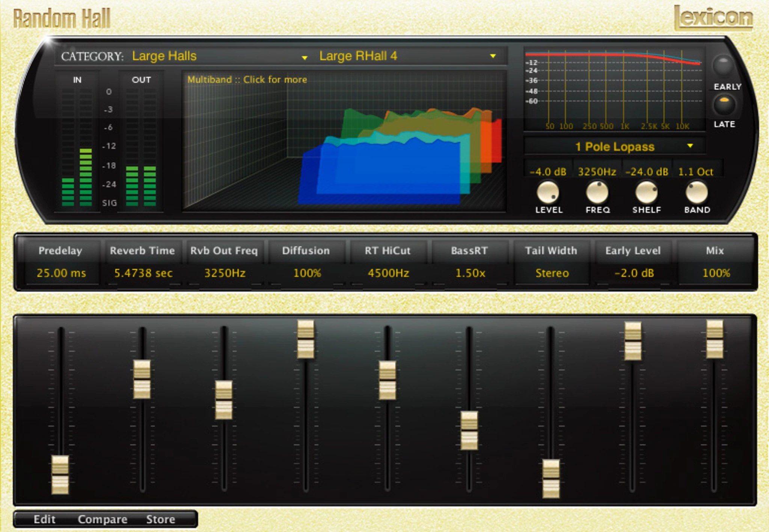Click the Predelay value of 25.00 ms
This screenshot has width=769, height=532.
[x=62, y=274]
